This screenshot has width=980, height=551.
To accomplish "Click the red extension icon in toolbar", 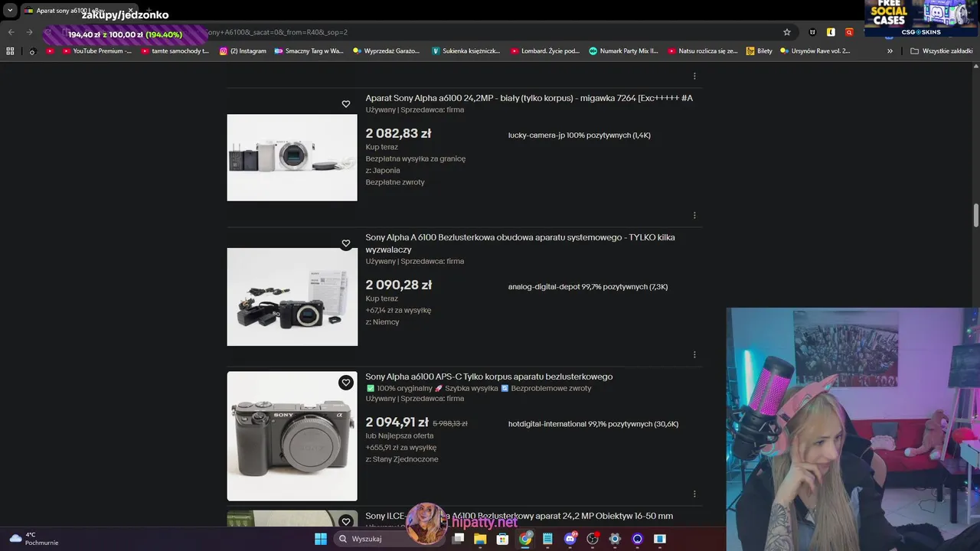I will (x=849, y=32).
